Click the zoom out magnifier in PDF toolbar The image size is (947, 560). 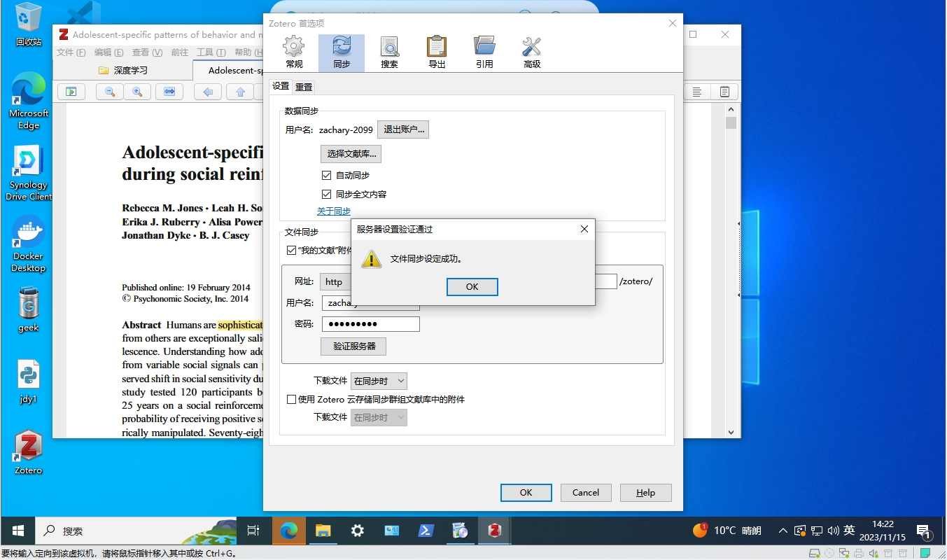[110, 92]
